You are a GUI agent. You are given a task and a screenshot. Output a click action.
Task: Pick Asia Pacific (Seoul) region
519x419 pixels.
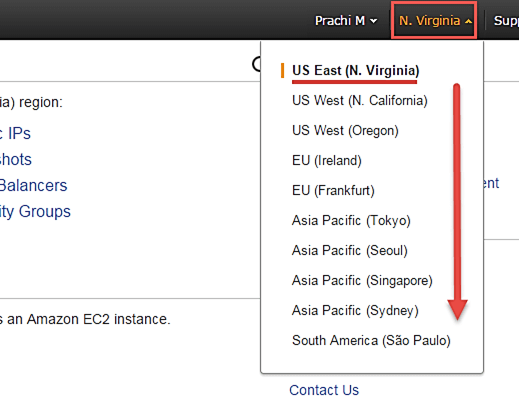350,251
